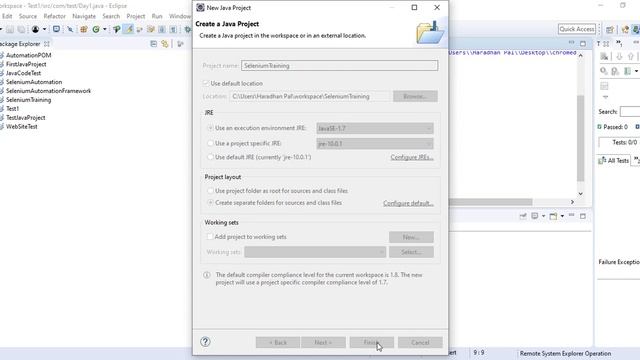Open the dialog help question-mark icon
Image resolution: width=640 pixels, height=360 pixels.
tap(205, 342)
